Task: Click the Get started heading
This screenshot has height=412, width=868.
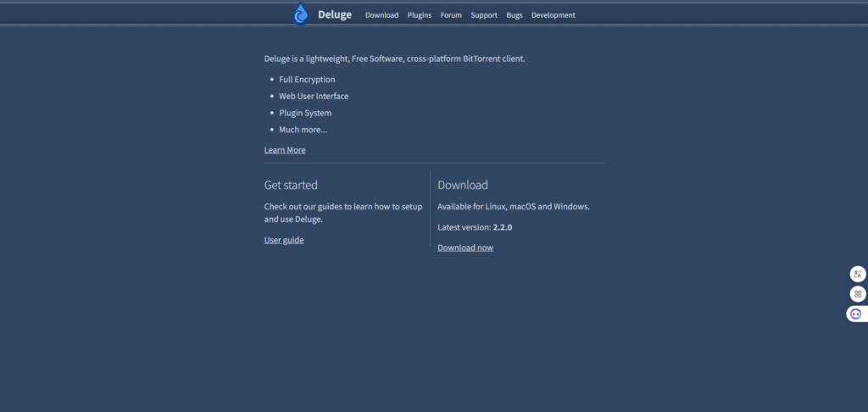Action: [291, 185]
